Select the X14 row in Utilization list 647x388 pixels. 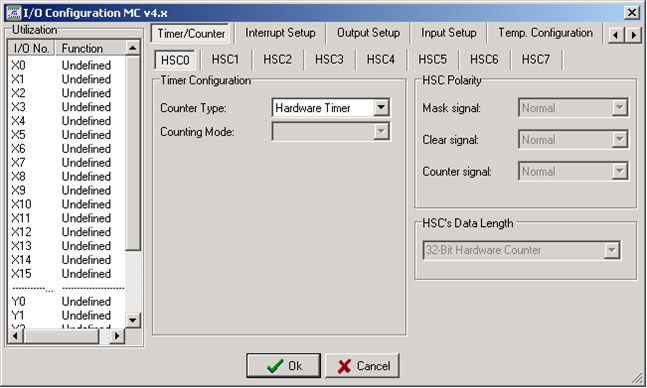point(66,260)
